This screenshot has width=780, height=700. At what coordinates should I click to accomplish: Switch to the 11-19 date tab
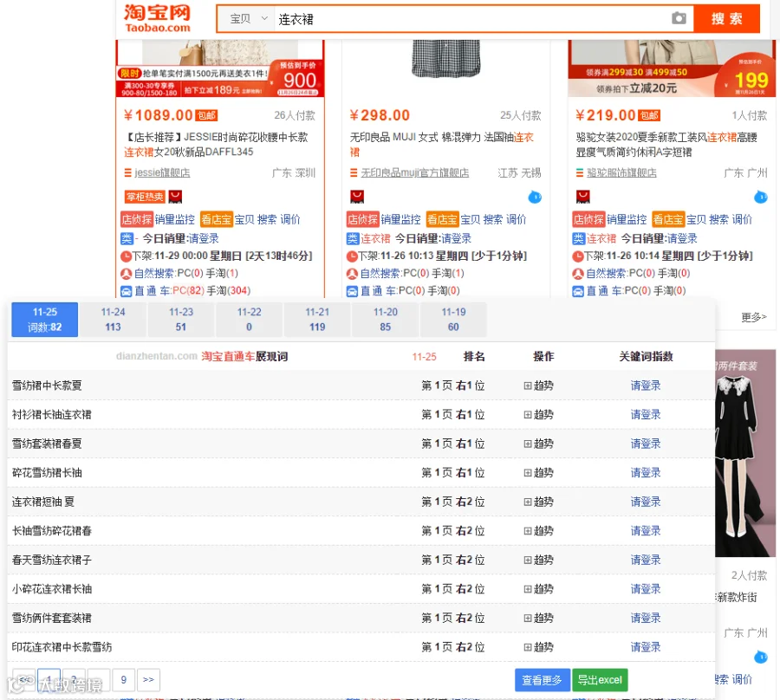pos(453,319)
